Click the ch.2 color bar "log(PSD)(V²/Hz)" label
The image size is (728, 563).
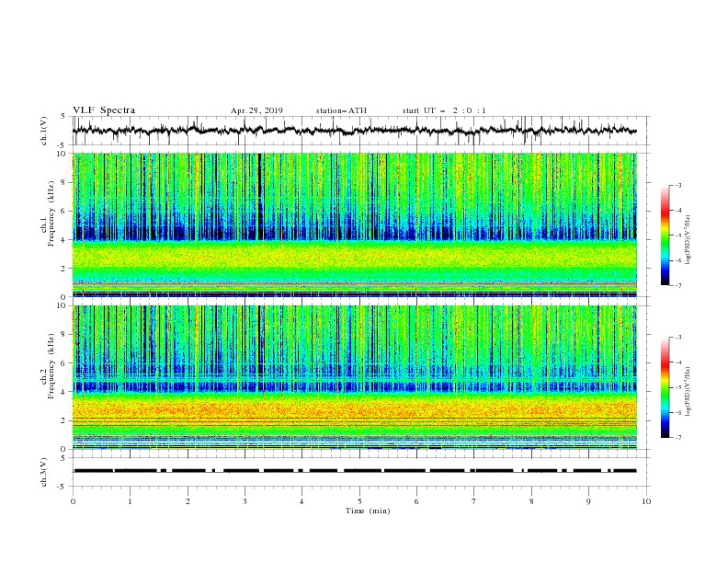[688, 392]
